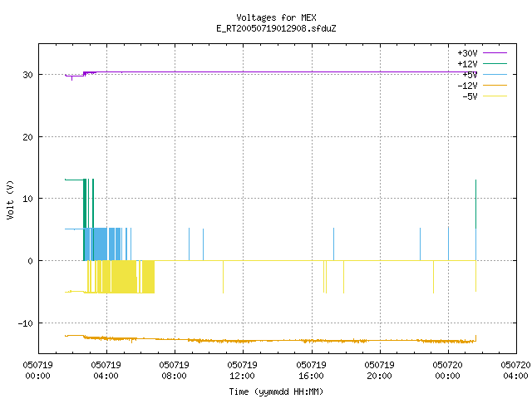Click the 'Volt (V)' y-axis label
Screen dimensions: 532x399
tap(10, 200)
